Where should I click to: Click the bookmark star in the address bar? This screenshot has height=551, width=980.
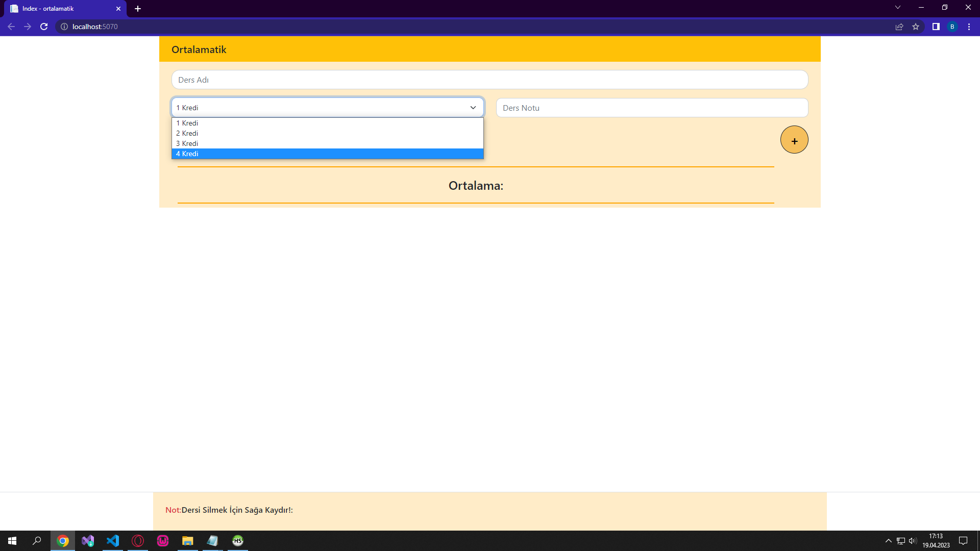point(916,27)
